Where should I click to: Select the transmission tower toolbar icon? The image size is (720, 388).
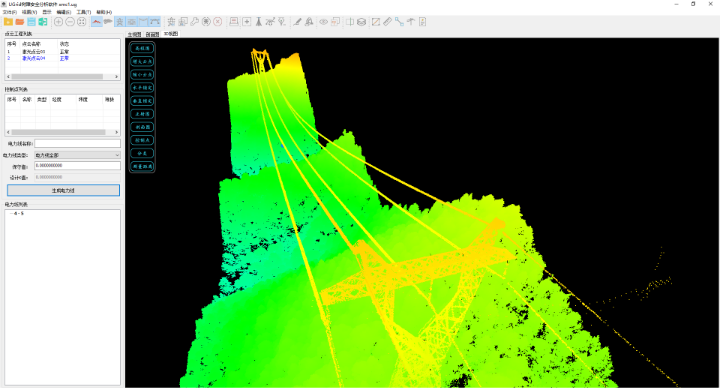point(259,22)
